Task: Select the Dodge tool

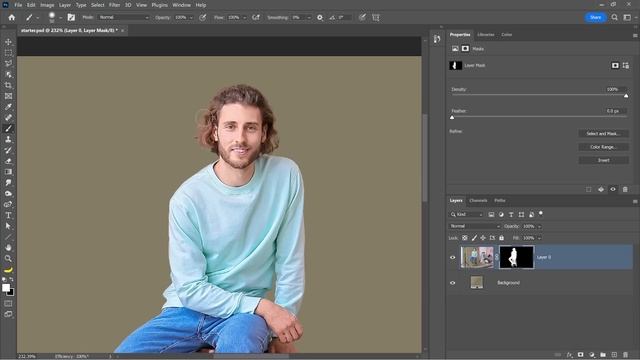Action: point(8,193)
